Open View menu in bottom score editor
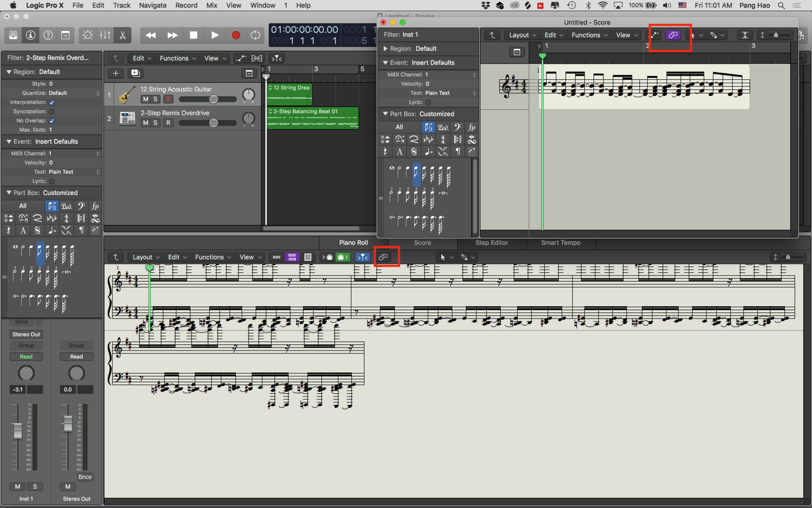 [250, 257]
